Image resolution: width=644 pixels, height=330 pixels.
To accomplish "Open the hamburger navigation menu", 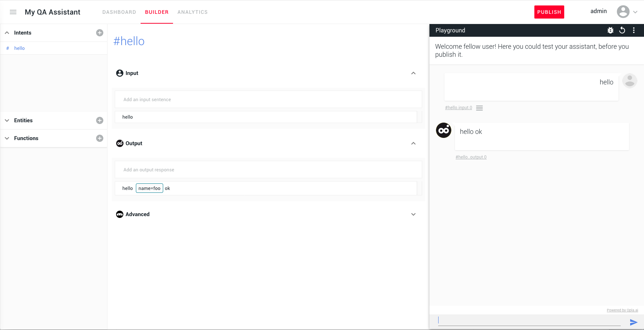I will click(x=13, y=12).
